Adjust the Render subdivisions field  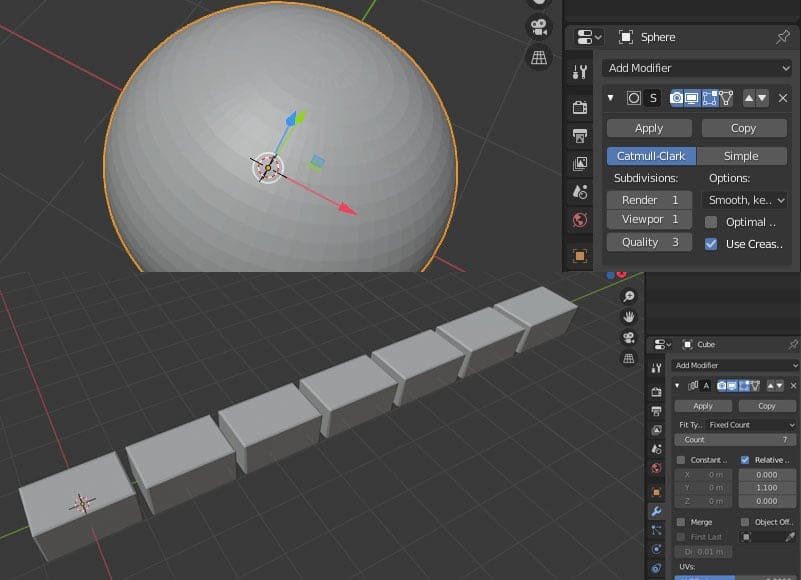coord(649,200)
